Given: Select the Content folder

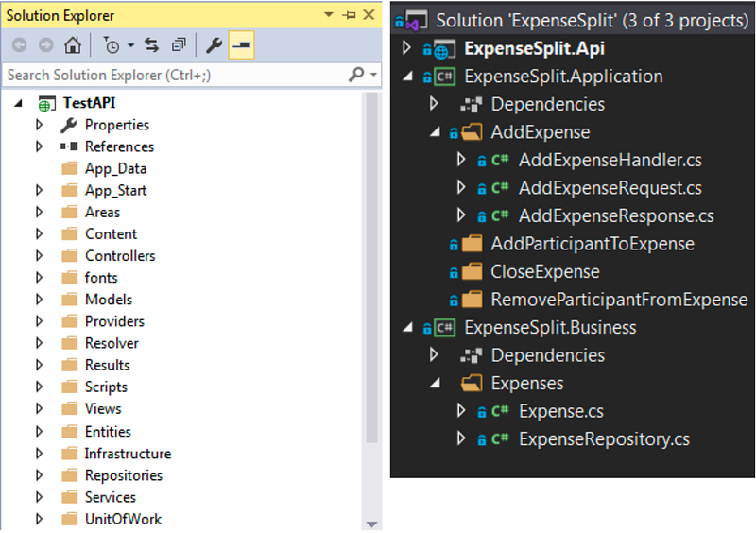Looking at the screenshot, I should (x=111, y=234).
